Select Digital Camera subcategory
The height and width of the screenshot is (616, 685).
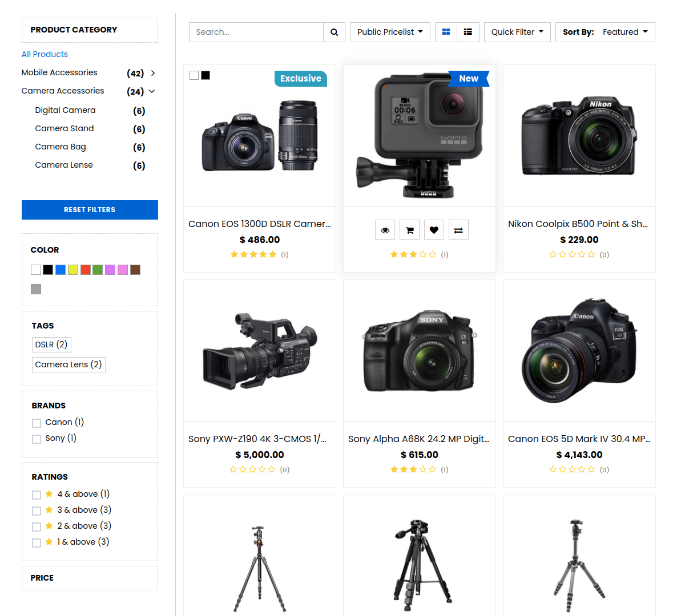tap(65, 110)
